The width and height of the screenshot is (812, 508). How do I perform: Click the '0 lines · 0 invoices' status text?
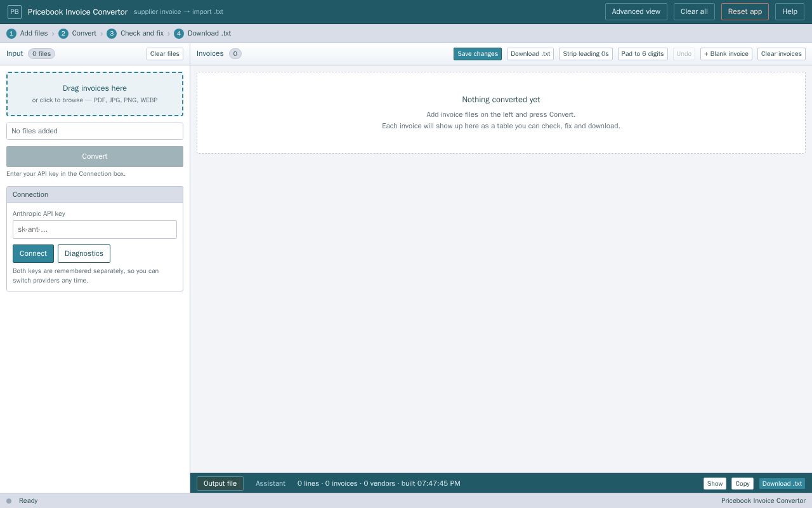(379, 483)
